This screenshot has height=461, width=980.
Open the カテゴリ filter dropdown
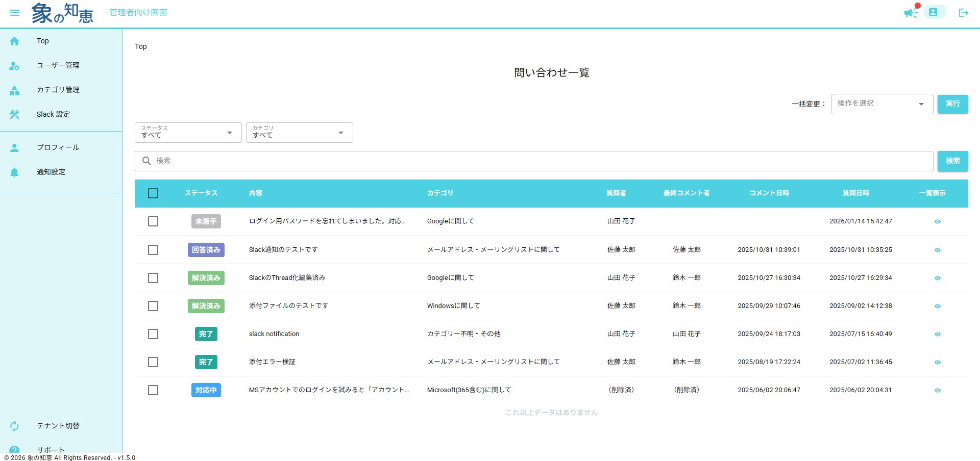point(299,133)
